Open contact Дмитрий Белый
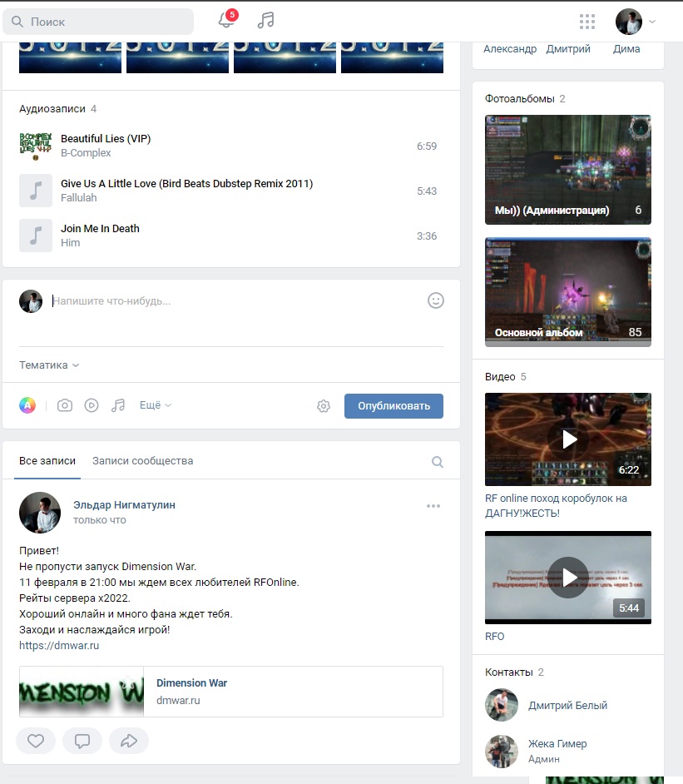The width and height of the screenshot is (683, 784). pyautogui.click(x=568, y=705)
